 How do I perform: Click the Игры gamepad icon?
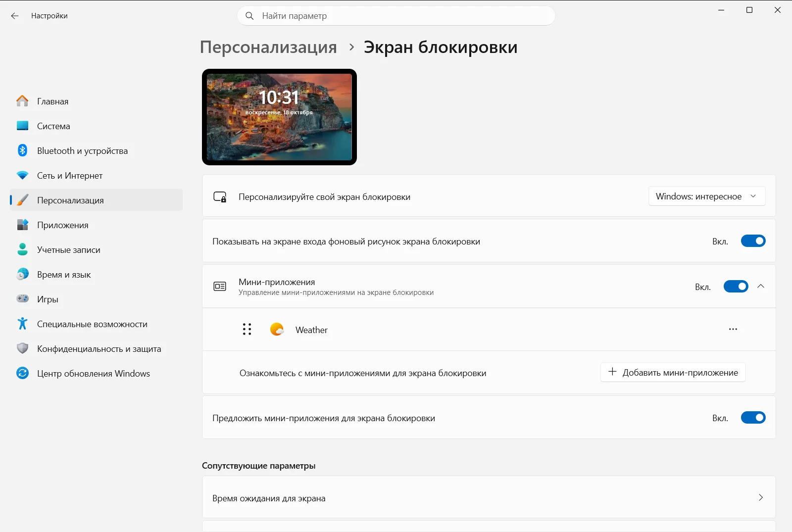(x=22, y=299)
